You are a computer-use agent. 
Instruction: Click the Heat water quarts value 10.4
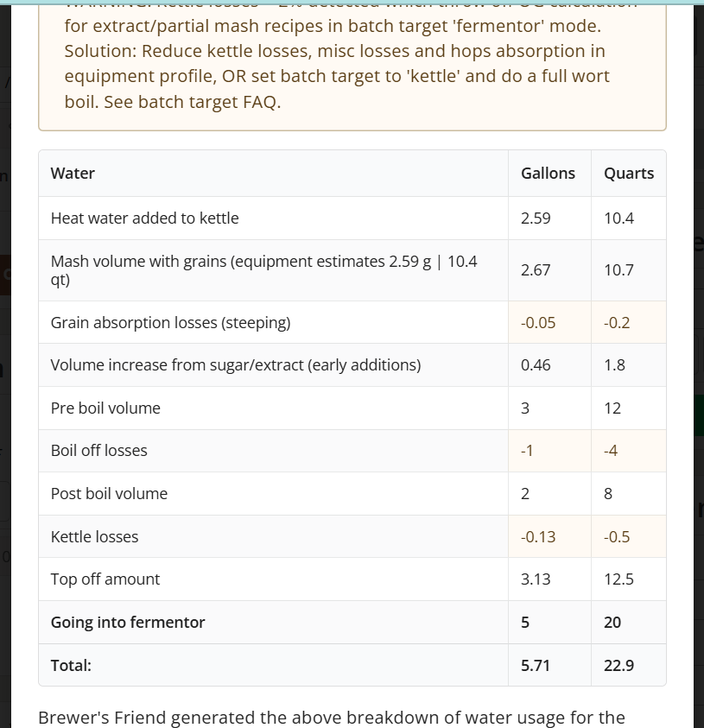click(618, 218)
